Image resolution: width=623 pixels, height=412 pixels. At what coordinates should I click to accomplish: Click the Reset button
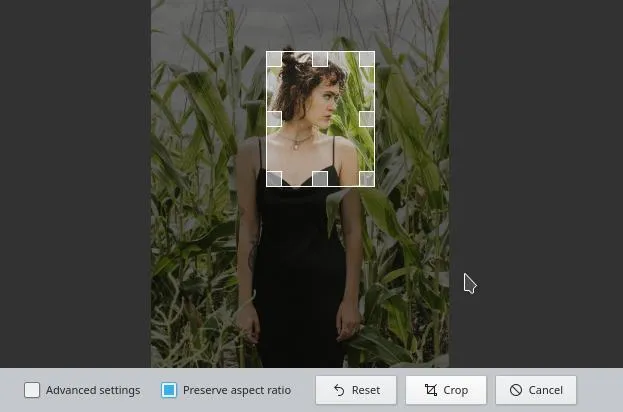[356, 390]
